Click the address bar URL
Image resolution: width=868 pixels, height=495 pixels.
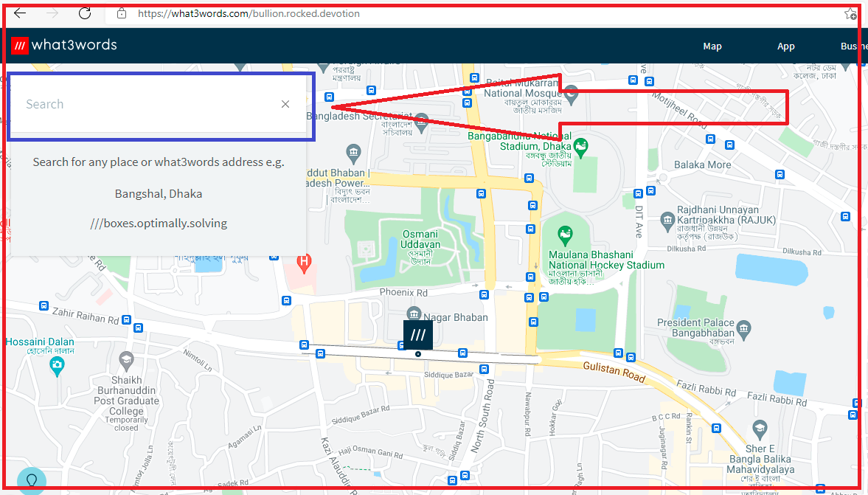249,14
